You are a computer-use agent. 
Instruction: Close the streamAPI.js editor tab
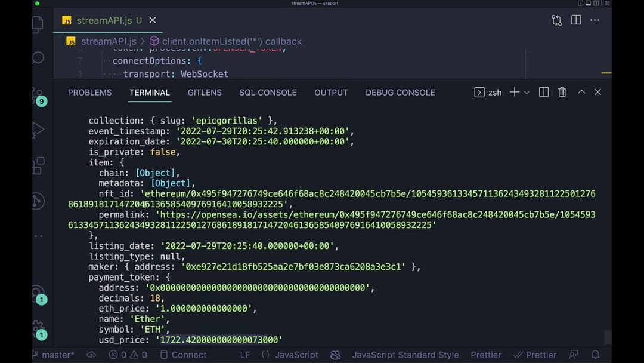[x=153, y=20]
